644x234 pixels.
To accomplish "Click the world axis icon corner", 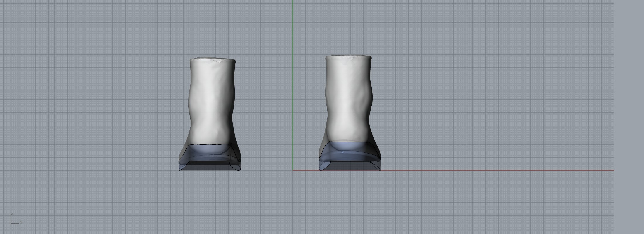I will point(11,223).
